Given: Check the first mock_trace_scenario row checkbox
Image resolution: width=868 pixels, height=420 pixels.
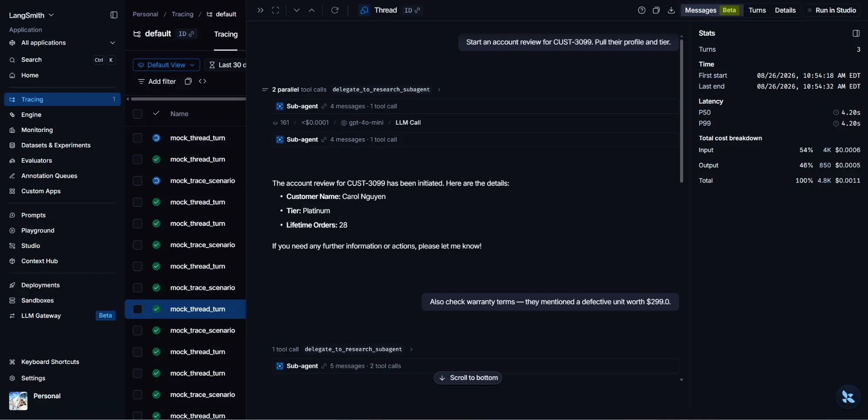Looking at the screenshot, I should [138, 181].
